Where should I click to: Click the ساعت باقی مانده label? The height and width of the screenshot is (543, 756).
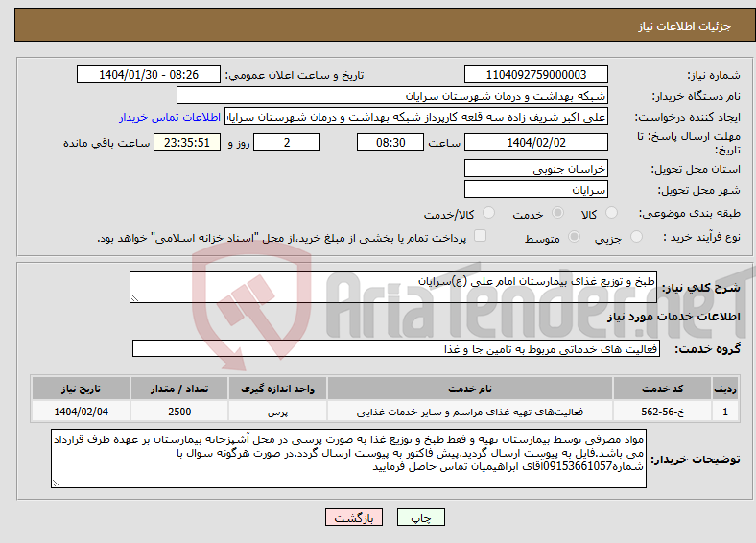[x=106, y=143]
